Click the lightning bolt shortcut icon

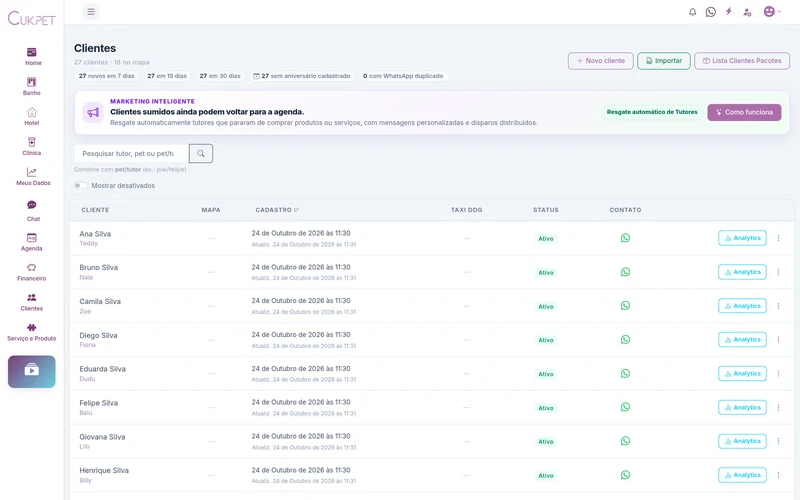(729, 11)
